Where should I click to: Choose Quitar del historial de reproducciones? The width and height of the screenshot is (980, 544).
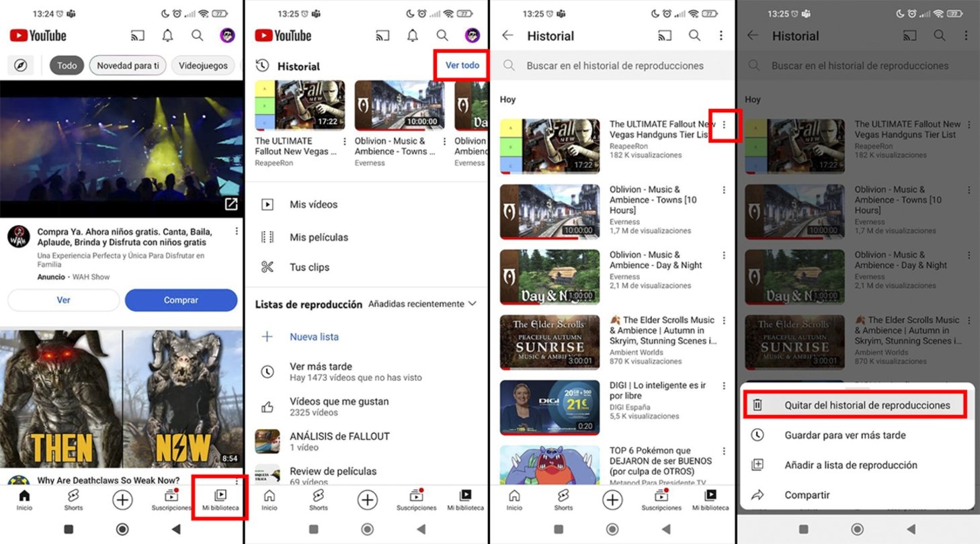[856, 405]
